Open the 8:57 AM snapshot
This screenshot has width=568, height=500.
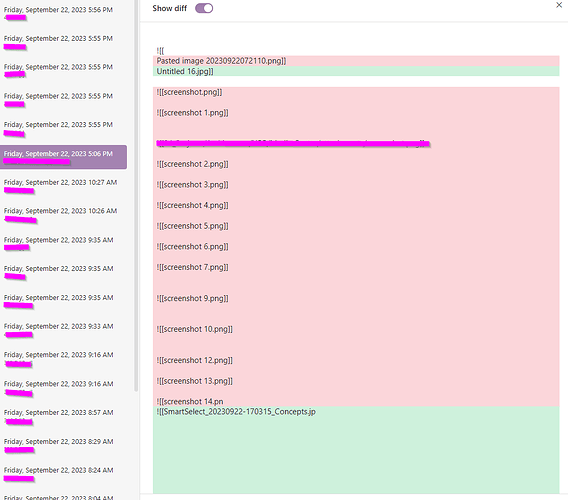63,416
